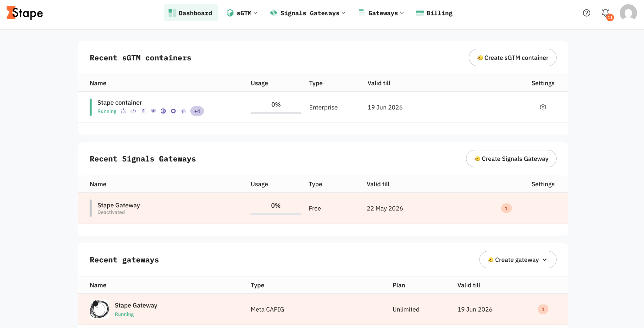Open the Create gateway dropdown

518,260
